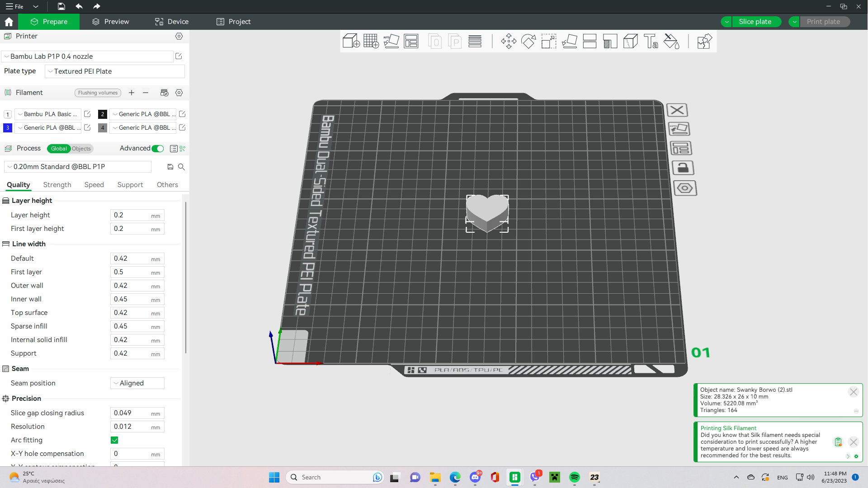This screenshot has height=488, width=868.
Task: Uncheck the Arc fitting checkbox
Action: [114, 440]
